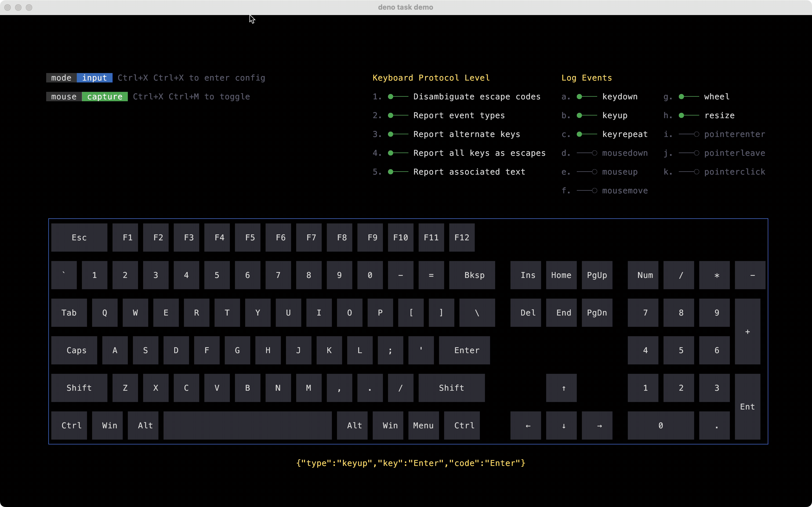Toggle Report event types switch

coord(398,115)
